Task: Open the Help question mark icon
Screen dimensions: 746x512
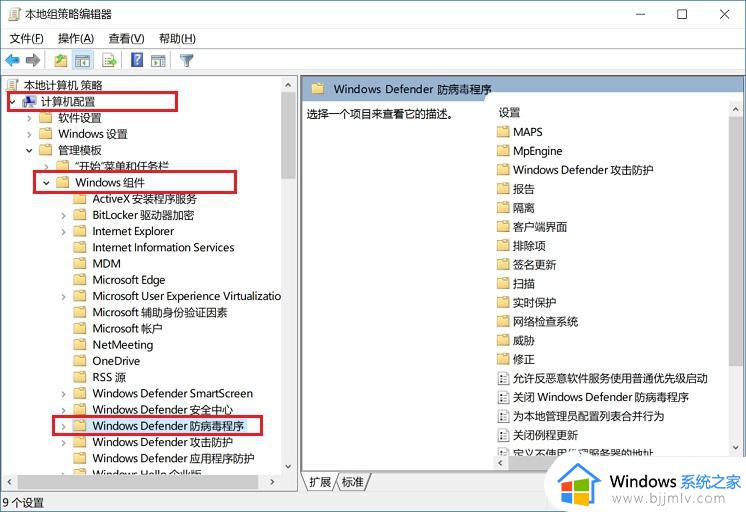Action: 137,60
